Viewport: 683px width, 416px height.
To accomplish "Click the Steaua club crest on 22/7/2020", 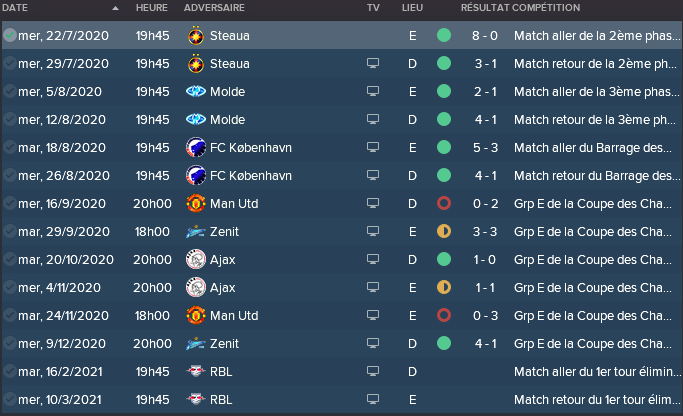I will (x=196, y=36).
